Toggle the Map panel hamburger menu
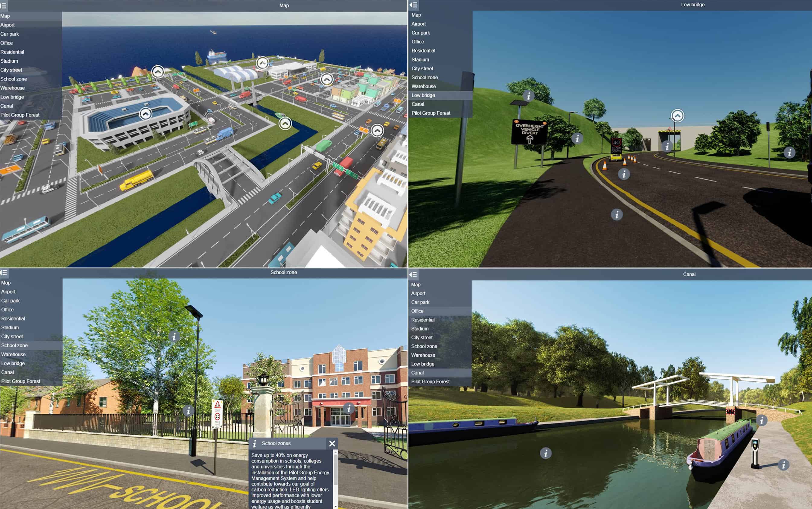Screen dimensions: 812x509 point(3,5)
